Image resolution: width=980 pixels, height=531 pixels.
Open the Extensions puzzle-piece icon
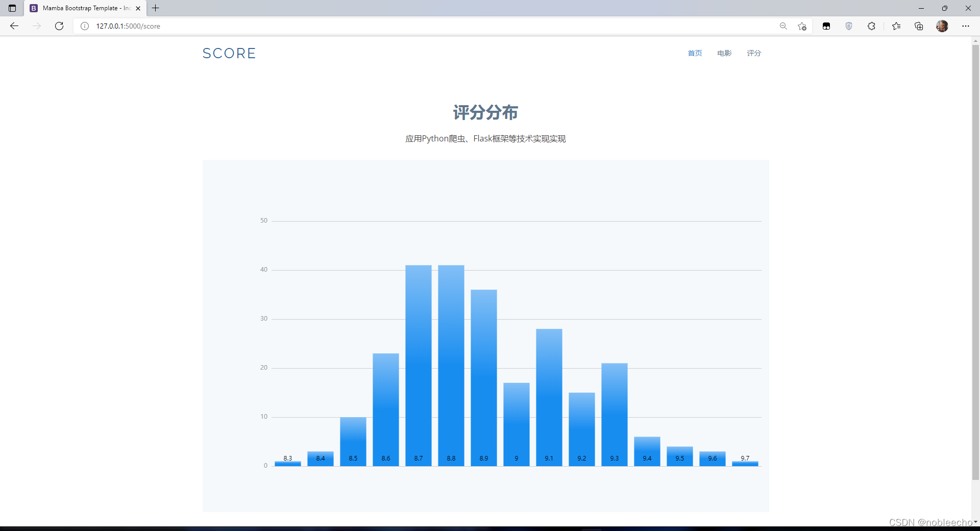[872, 26]
